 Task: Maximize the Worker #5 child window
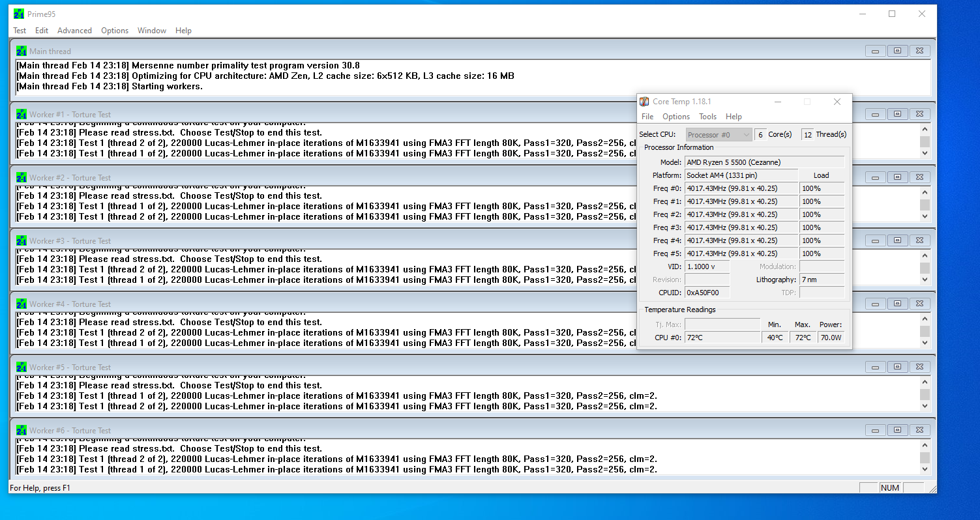897,367
